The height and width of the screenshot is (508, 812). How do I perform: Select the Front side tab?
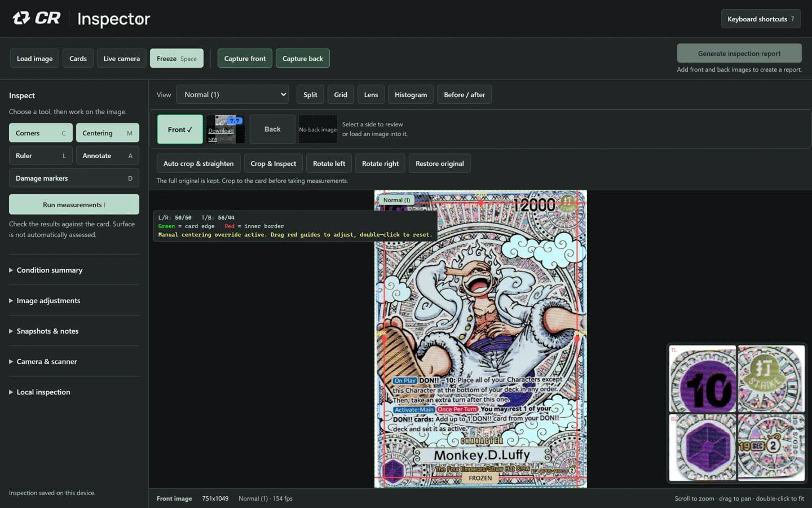pos(180,129)
